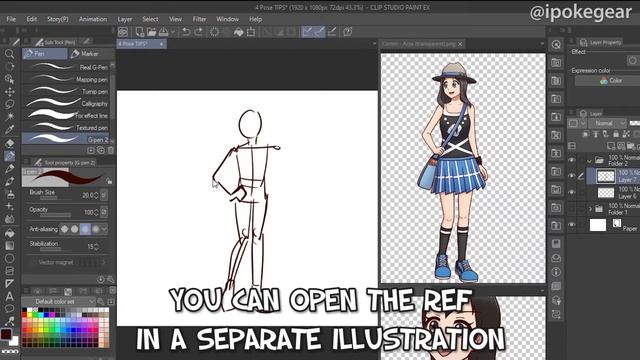Image resolution: width=640 pixels, height=360 pixels.
Task: Open the Expression color dropdown
Action: point(607,81)
